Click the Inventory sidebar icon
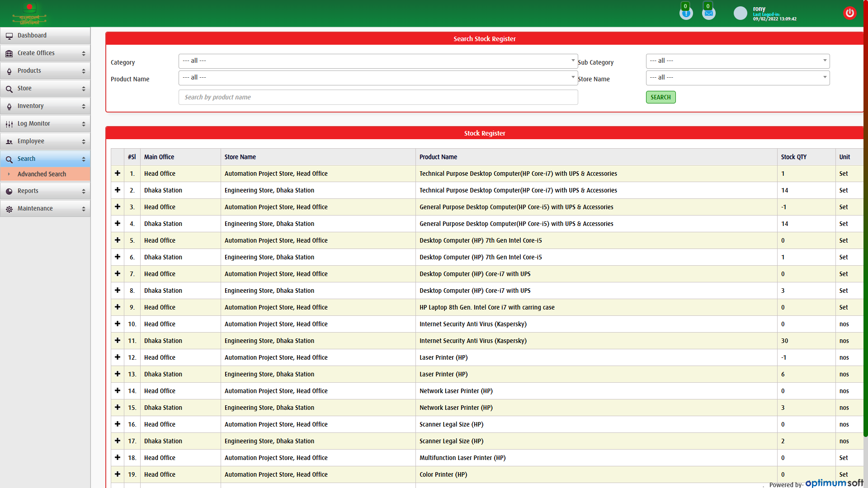The width and height of the screenshot is (868, 488). (9, 106)
